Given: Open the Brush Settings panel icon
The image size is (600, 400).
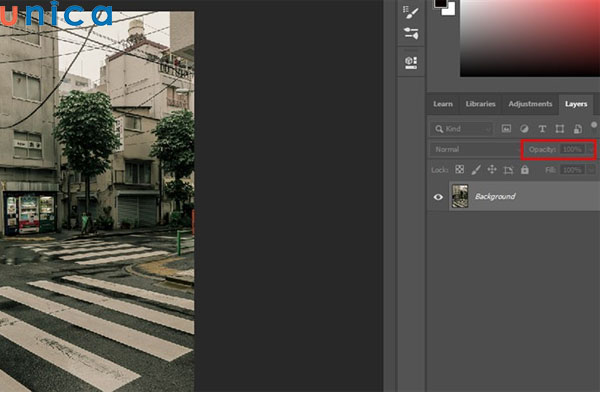Looking at the screenshot, I should pyautogui.click(x=411, y=12).
